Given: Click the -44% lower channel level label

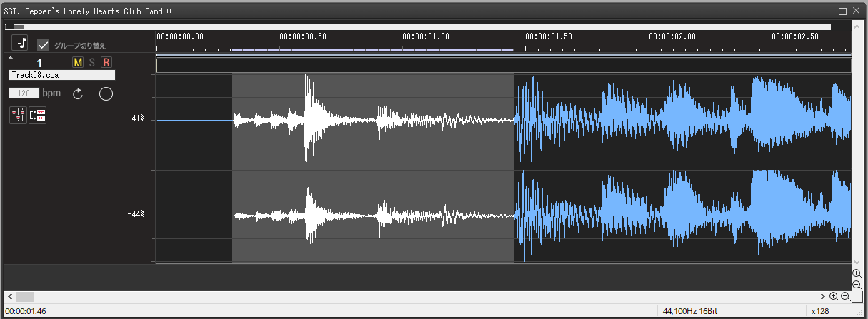Looking at the screenshot, I should coord(136,214).
